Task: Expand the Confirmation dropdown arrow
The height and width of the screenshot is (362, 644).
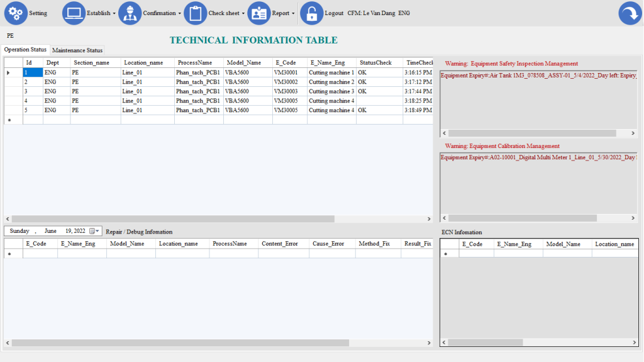Action: [x=179, y=13]
